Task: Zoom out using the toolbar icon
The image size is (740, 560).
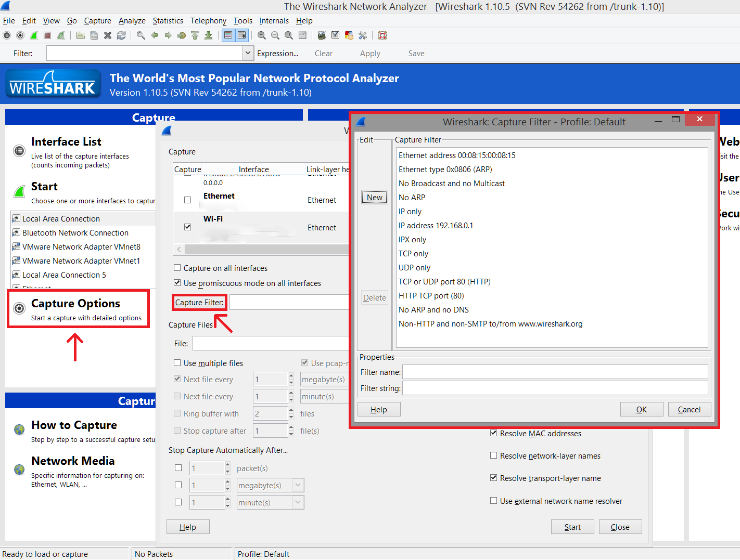Action: [x=275, y=35]
